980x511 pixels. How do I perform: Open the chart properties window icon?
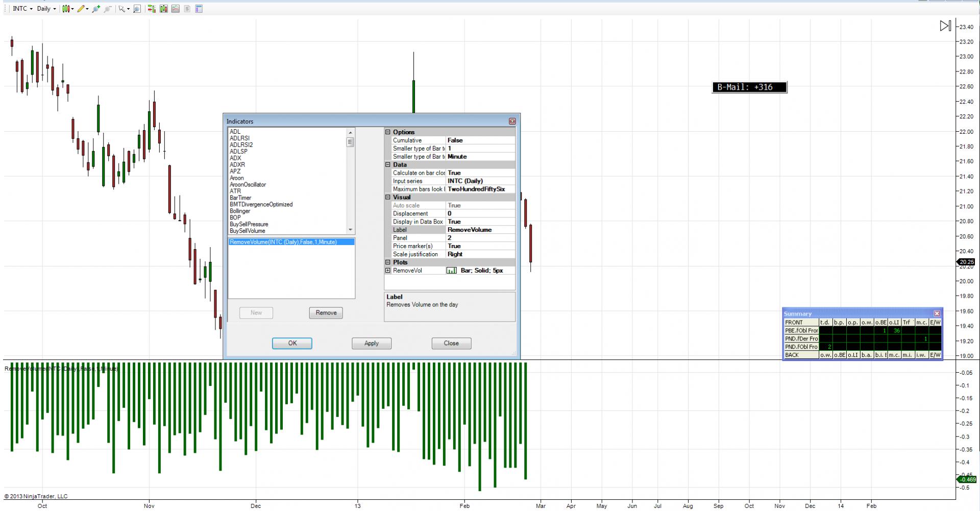(199, 9)
